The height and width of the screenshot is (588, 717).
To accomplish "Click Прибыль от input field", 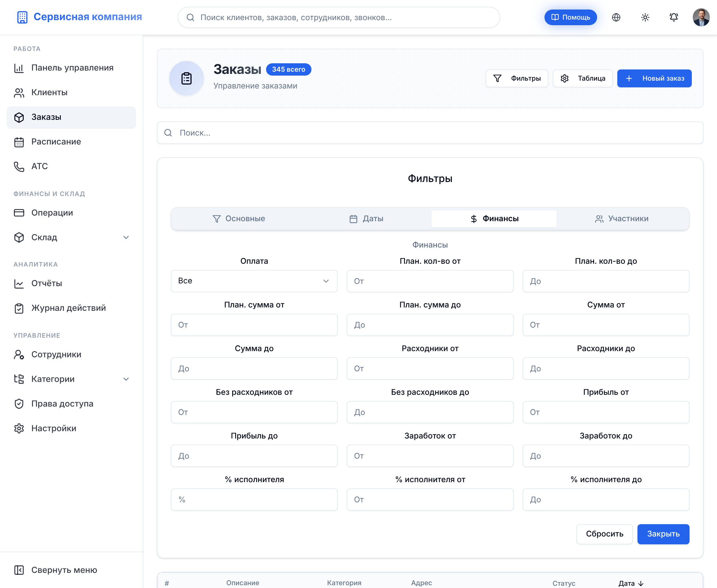I will [606, 412].
